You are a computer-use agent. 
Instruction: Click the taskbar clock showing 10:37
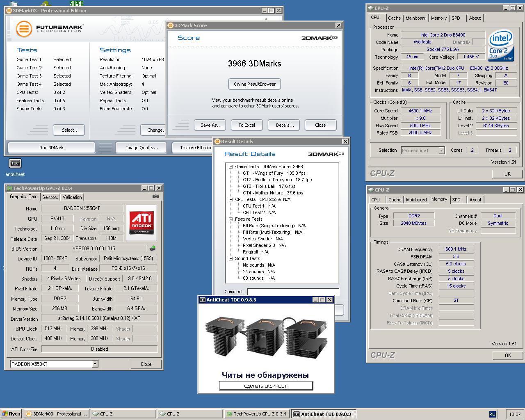point(515,414)
